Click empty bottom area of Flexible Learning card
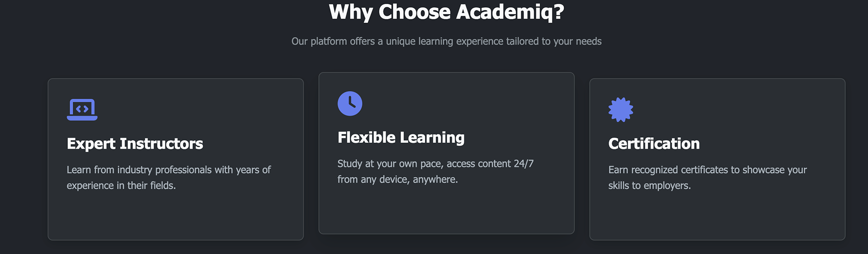This screenshot has width=868, height=254. point(446,211)
